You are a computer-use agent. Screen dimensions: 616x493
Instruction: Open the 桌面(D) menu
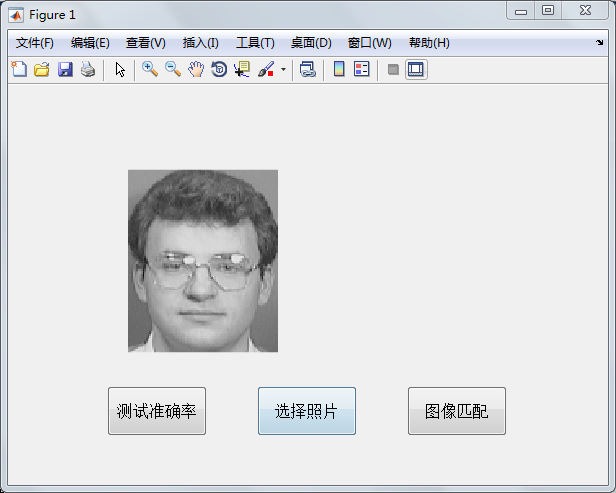pyautogui.click(x=311, y=43)
